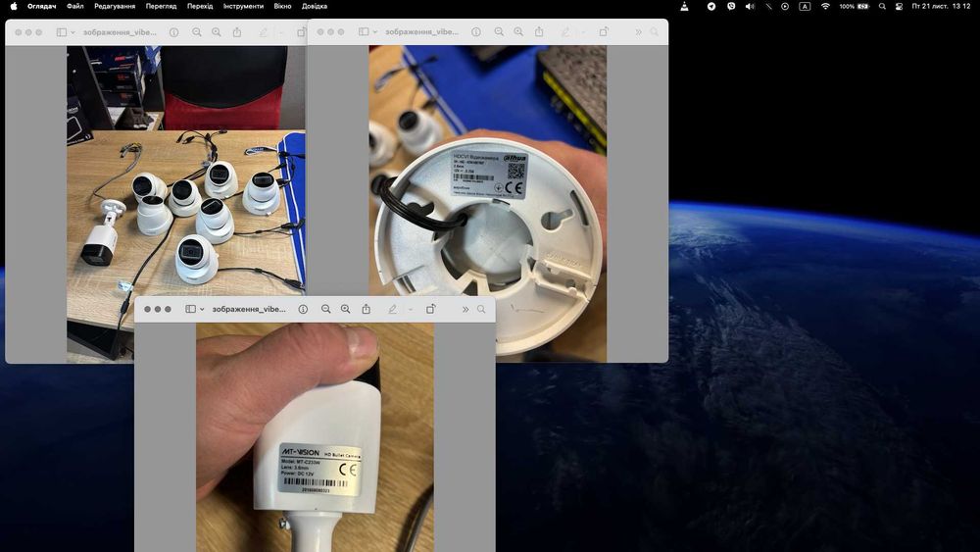Open sidebar view options in the Dahua label window
The image size is (980, 552).
[x=375, y=32]
